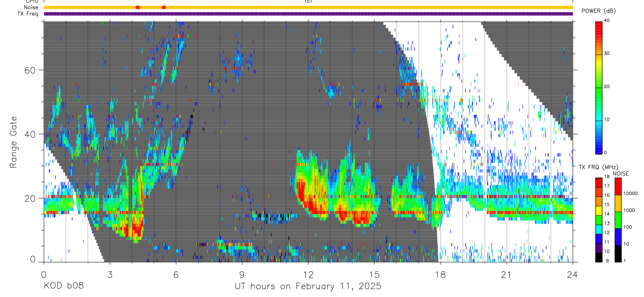
Task: Click the KOD b08 radar beam label
Action: (63, 287)
